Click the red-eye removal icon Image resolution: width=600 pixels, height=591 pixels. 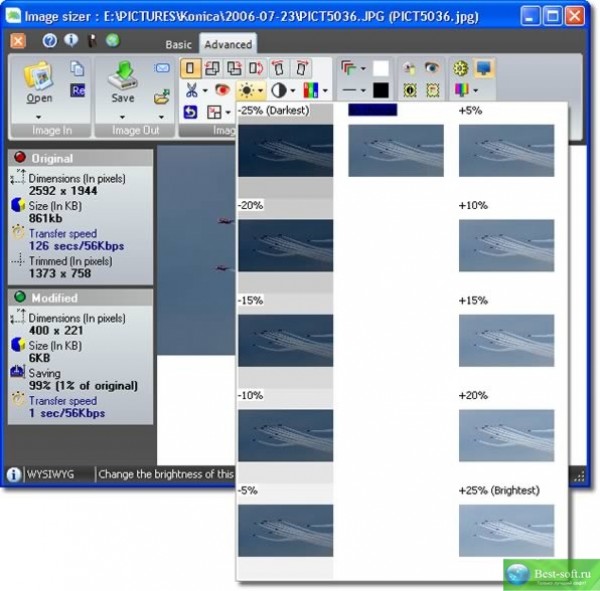click(222, 90)
